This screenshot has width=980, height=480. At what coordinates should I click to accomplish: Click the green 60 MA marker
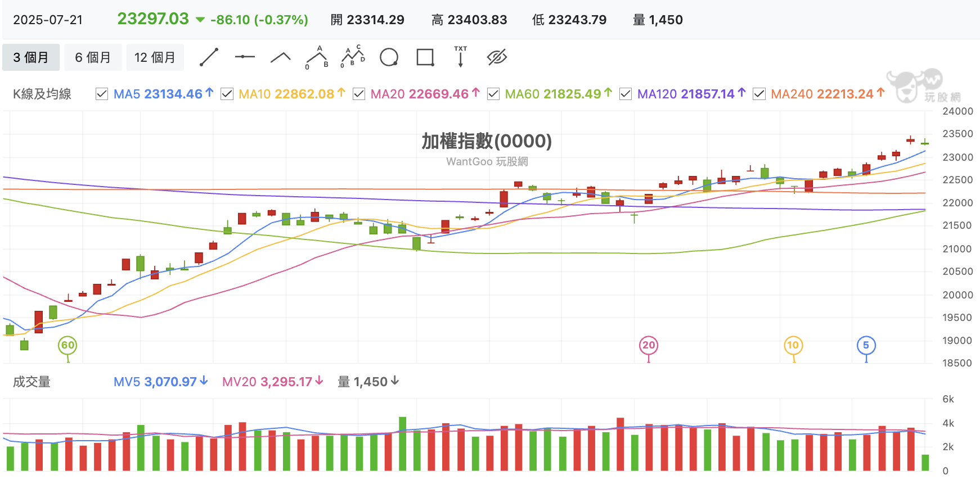pos(68,345)
